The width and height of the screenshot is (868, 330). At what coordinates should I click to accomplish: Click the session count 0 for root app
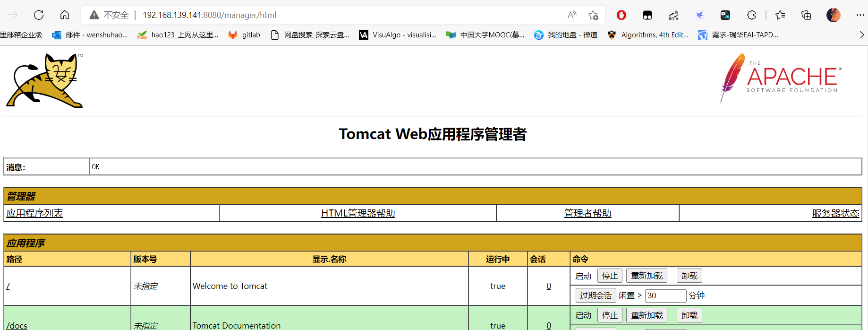pos(549,286)
